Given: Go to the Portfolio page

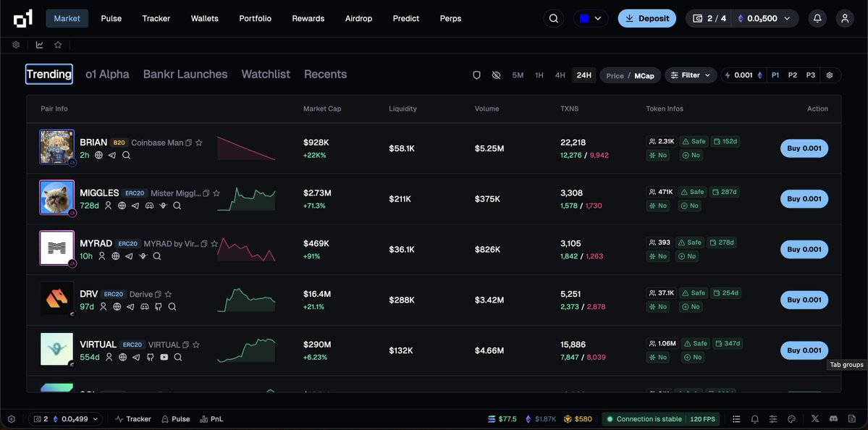Looking at the screenshot, I should (x=256, y=18).
